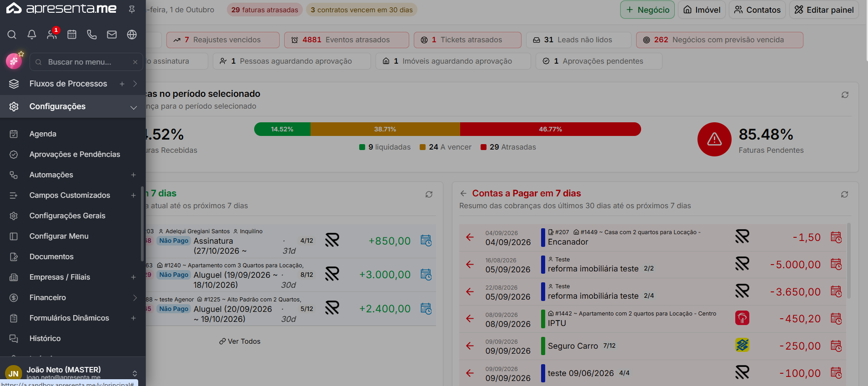
Task: Click the Editar painel button
Action: [824, 10]
